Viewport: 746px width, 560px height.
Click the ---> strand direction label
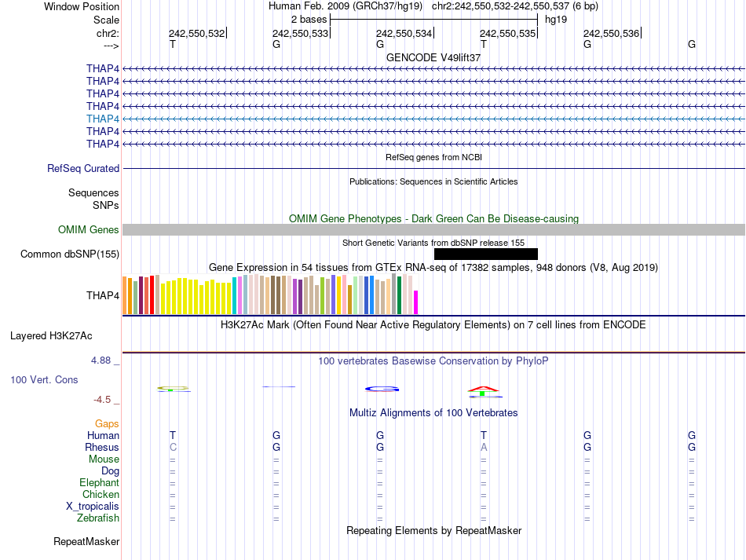112,46
